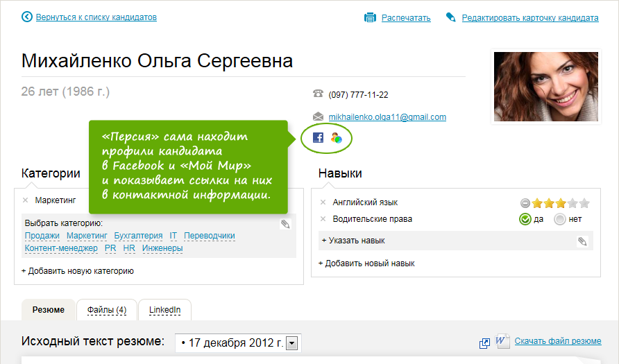Expand 'Добавить новый навык'
The height and width of the screenshot is (364, 619).
click(x=366, y=263)
